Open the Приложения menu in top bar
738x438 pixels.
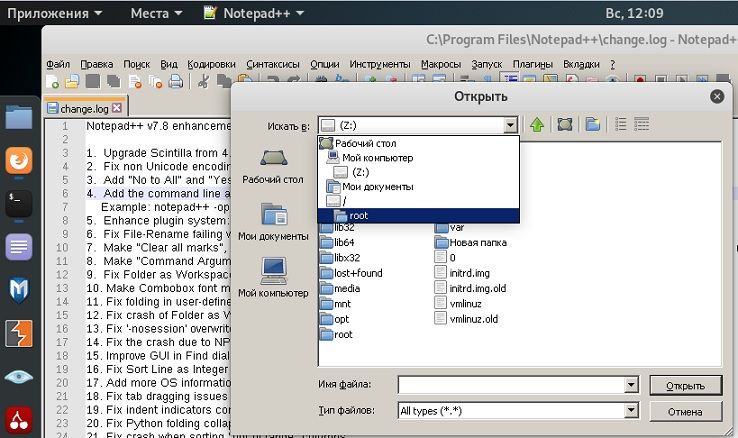pos(55,13)
